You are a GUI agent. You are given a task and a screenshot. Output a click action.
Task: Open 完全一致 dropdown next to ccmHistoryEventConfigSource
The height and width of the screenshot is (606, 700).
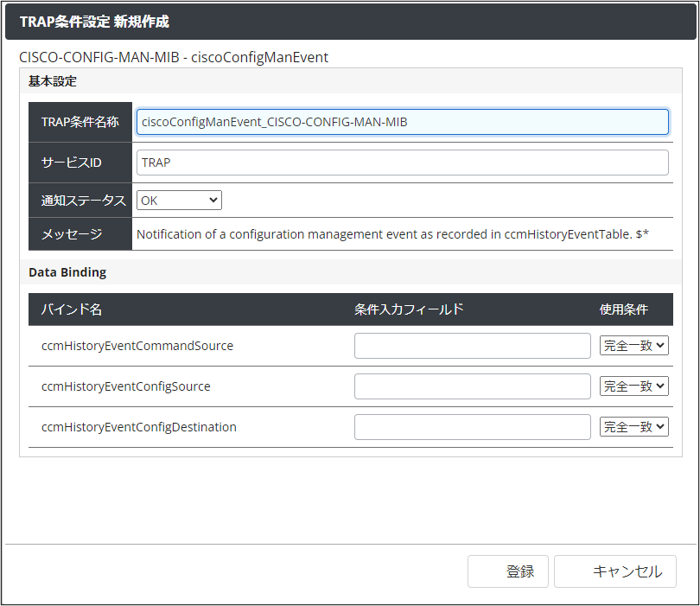point(633,386)
